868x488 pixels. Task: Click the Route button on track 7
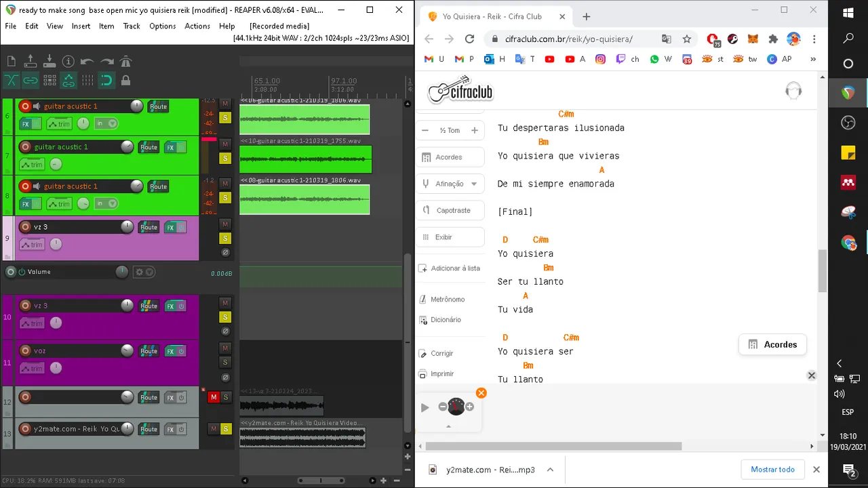149,147
